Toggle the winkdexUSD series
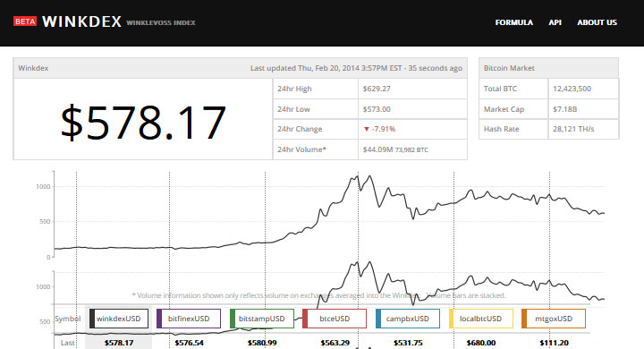 [x=119, y=319]
